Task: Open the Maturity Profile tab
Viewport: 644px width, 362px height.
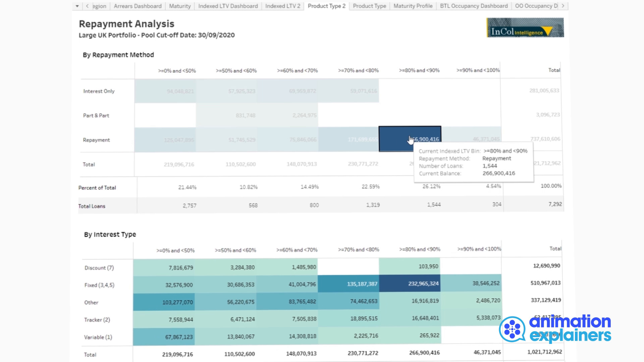Action: [413, 6]
